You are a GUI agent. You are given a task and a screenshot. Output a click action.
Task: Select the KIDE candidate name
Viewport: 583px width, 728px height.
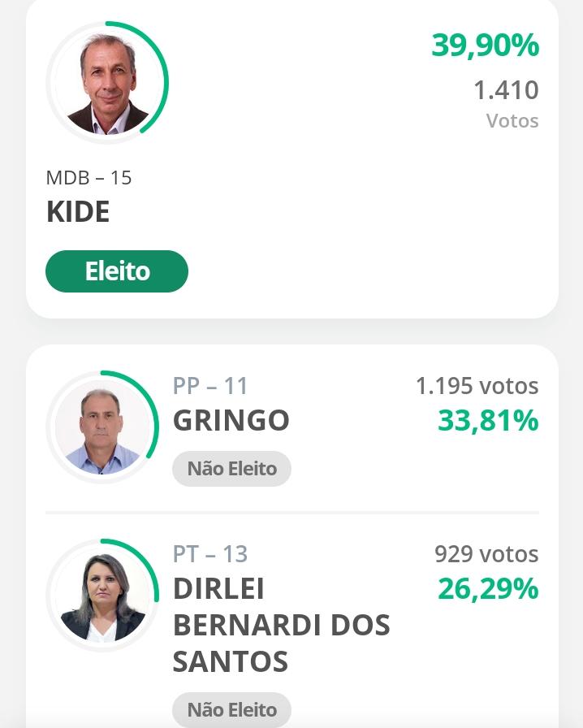coord(78,212)
